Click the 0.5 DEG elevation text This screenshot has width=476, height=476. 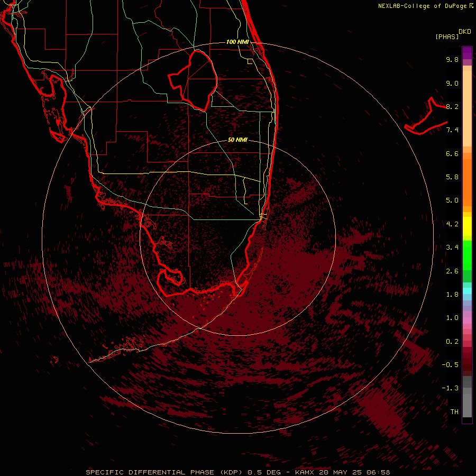pos(264,472)
